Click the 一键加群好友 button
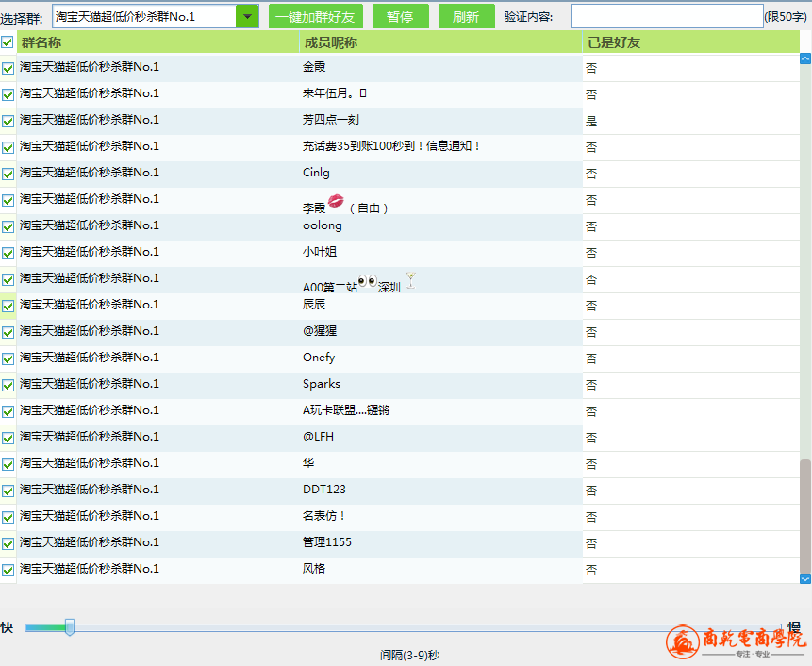Image resolution: width=812 pixels, height=666 pixels. coord(315,17)
